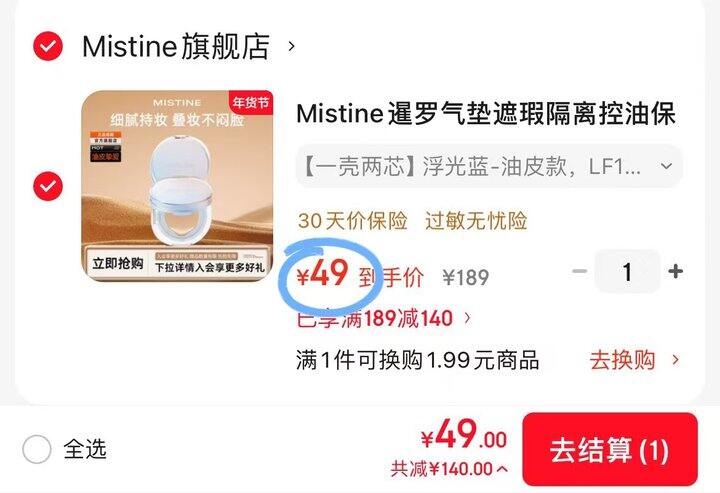This screenshot has height=493, width=720.
Task: Tap the 年货节 badge on product image
Action: (x=251, y=102)
